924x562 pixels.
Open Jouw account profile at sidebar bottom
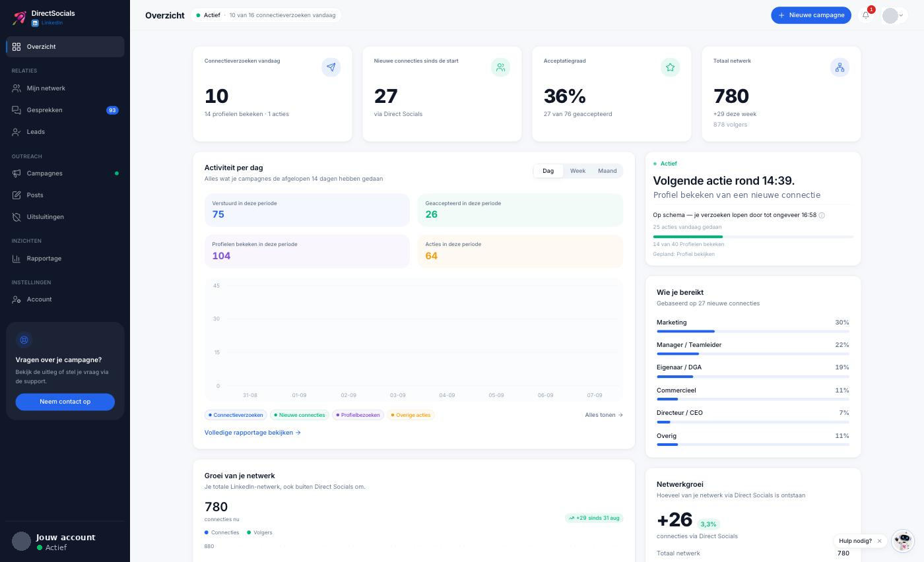pyautogui.click(x=65, y=542)
